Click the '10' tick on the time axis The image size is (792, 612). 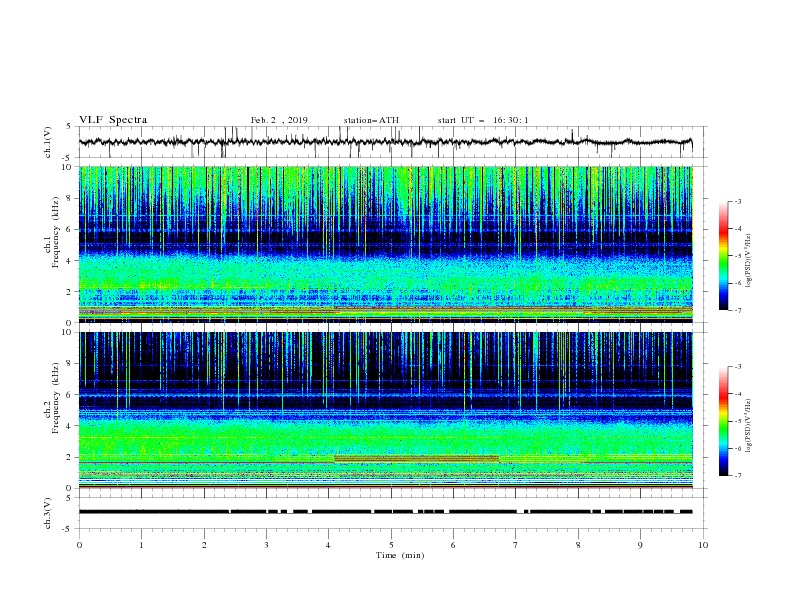pyautogui.click(x=703, y=545)
